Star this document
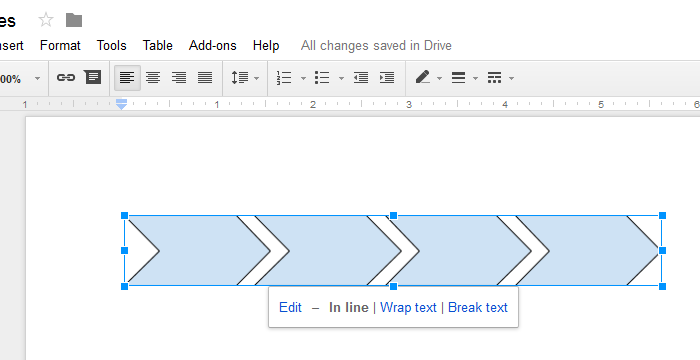Screen dimensions: 700x360 coord(46,20)
